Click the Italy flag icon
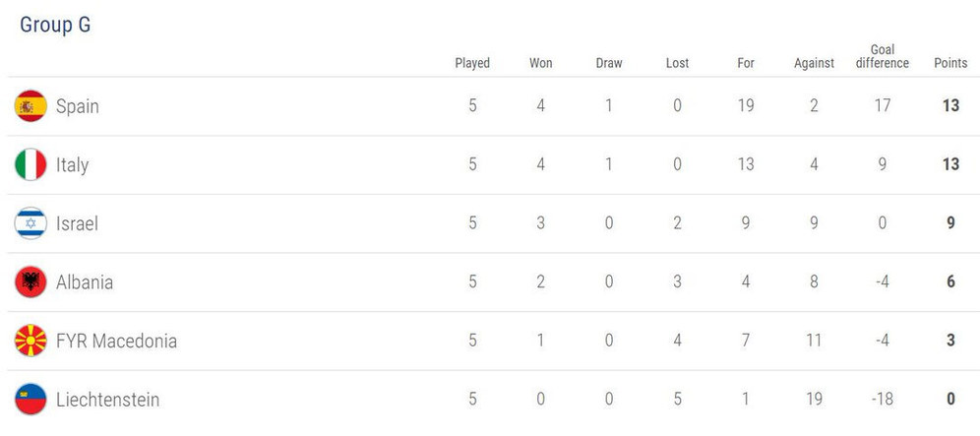Screen dimensions: 980x436 click(31, 164)
